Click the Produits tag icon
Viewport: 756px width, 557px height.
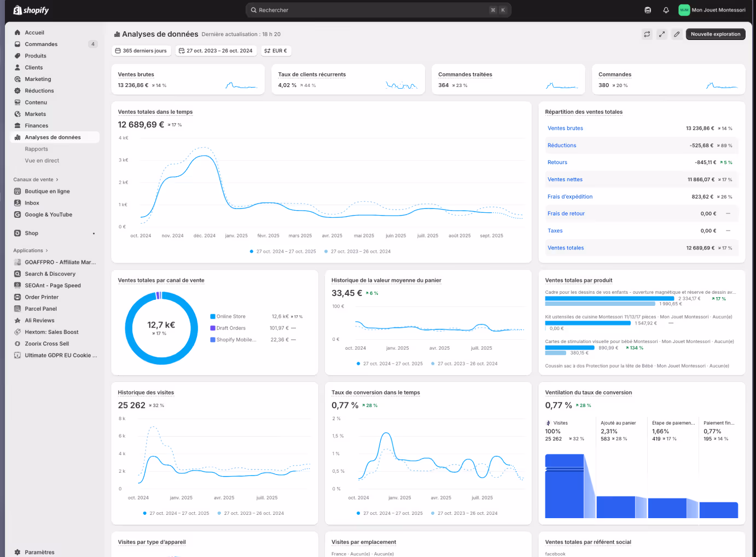click(x=18, y=56)
